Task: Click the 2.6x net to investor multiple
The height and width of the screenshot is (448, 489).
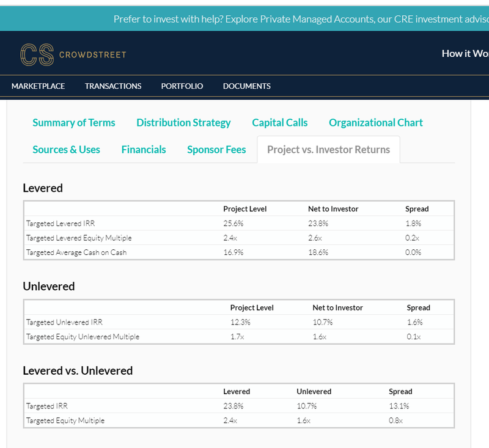Action: click(x=315, y=238)
